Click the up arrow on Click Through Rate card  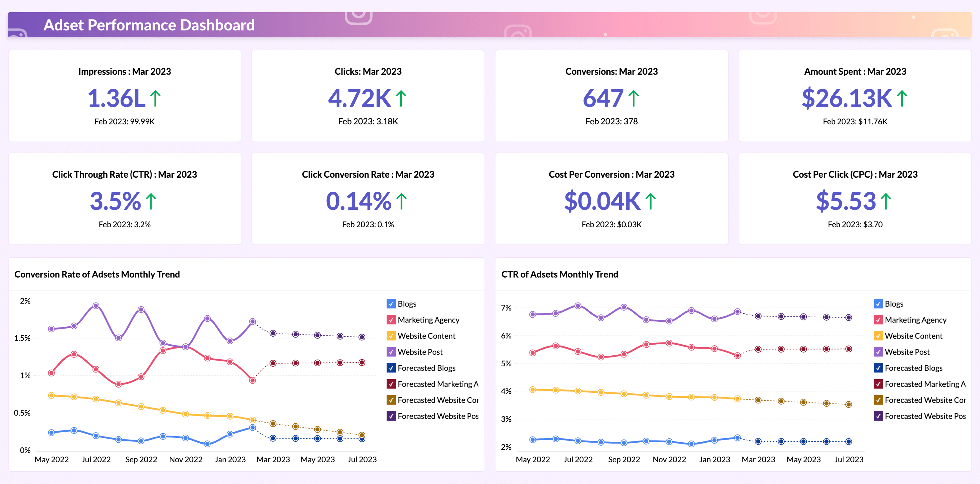point(151,201)
